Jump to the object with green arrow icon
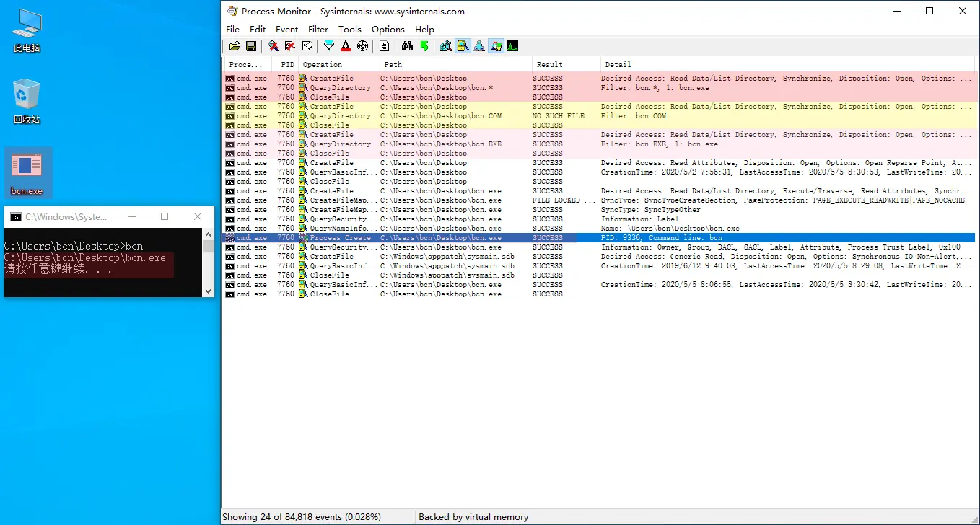This screenshot has height=525, width=980. [x=425, y=45]
